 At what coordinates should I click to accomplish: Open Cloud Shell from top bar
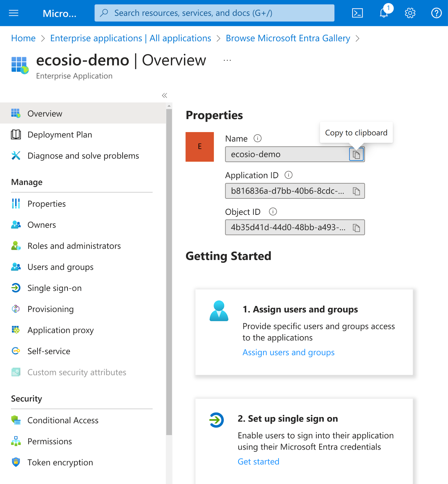(357, 13)
